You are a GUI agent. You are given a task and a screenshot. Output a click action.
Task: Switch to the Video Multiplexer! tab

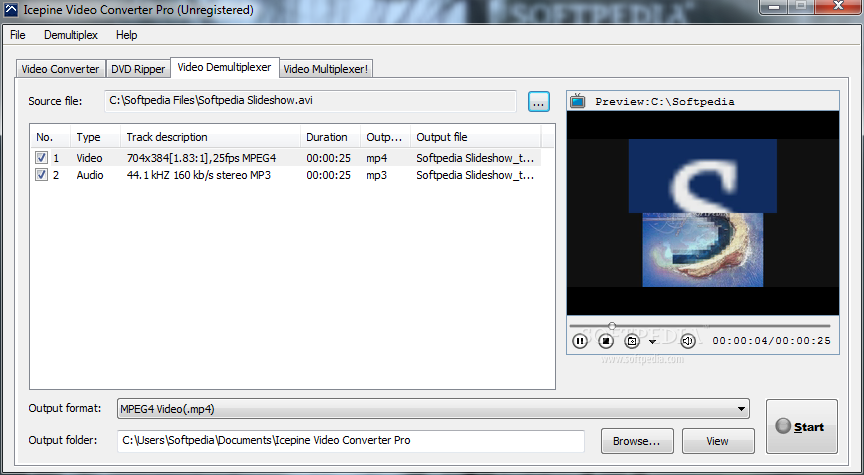tap(326, 69)
